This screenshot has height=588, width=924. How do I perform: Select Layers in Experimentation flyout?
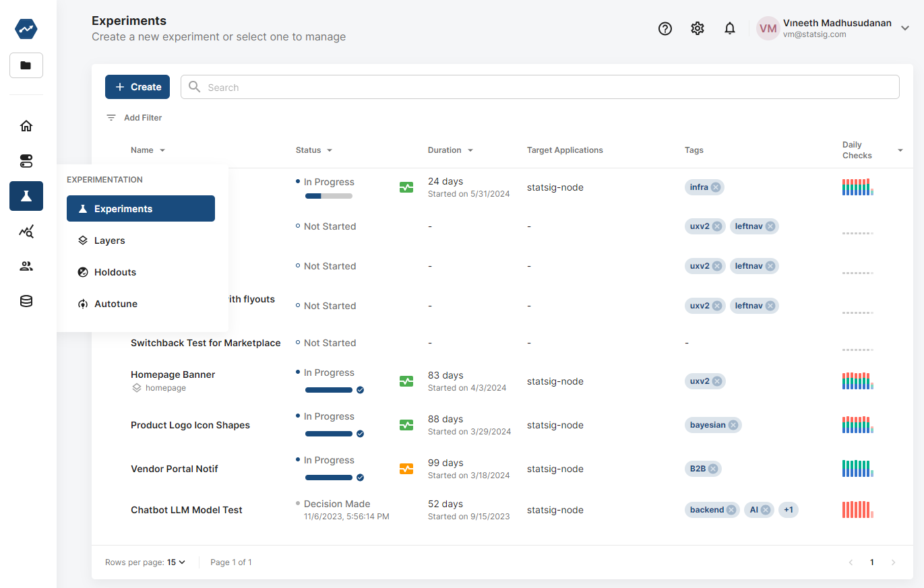pos(141,240)
